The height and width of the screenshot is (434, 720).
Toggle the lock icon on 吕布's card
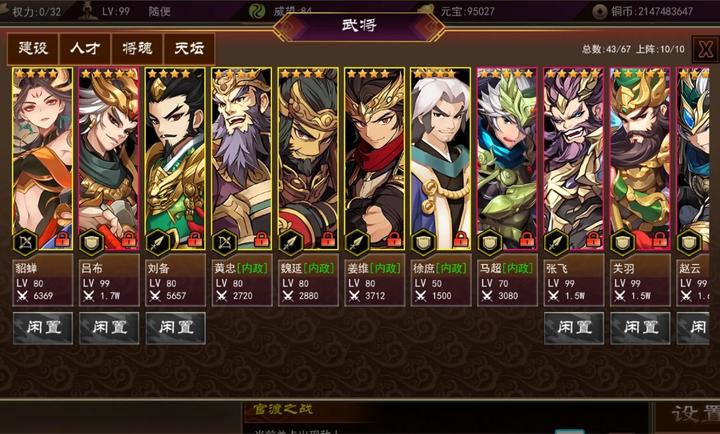coord(129,240)
